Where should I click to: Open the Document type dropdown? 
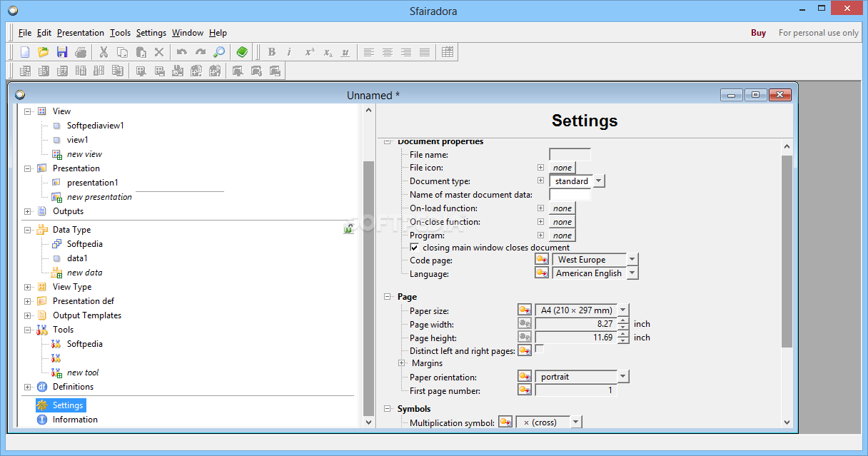[x=599, y=181]
